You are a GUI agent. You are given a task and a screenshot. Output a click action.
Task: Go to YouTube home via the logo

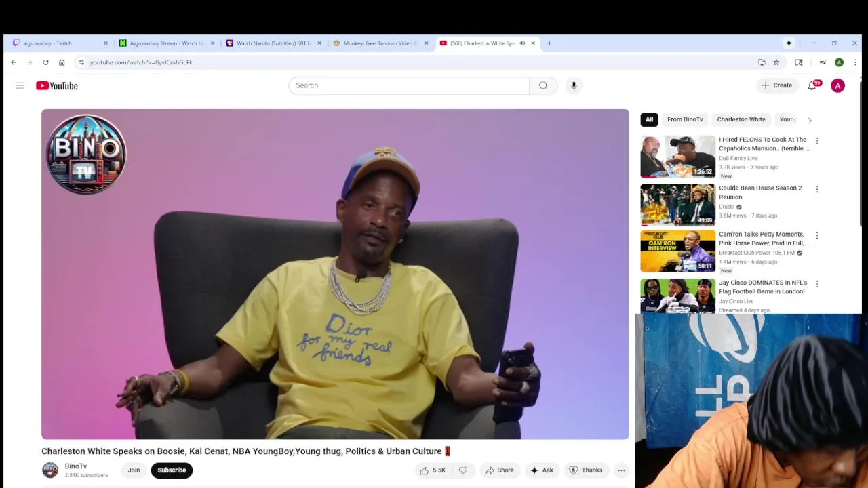click(57, 85)
